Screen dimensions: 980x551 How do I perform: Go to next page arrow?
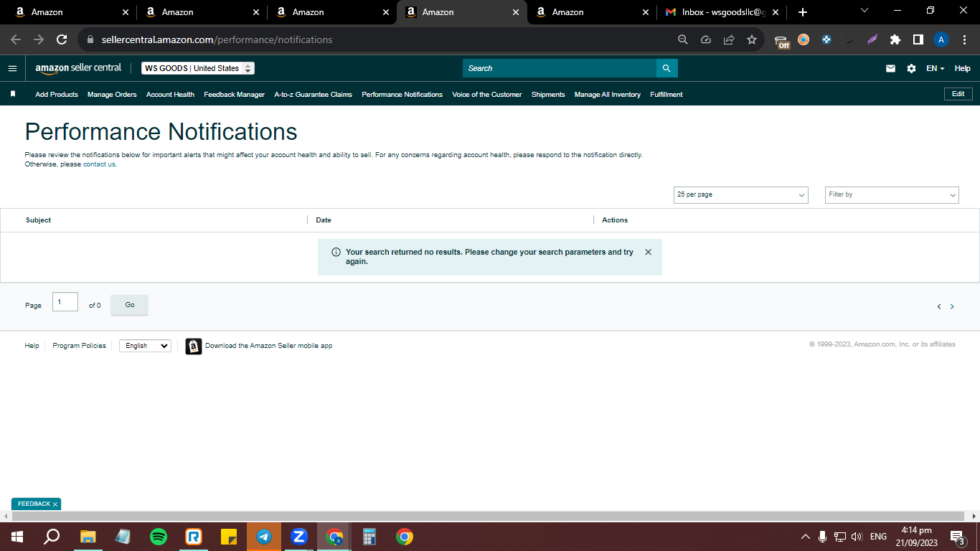pos(952,306)
